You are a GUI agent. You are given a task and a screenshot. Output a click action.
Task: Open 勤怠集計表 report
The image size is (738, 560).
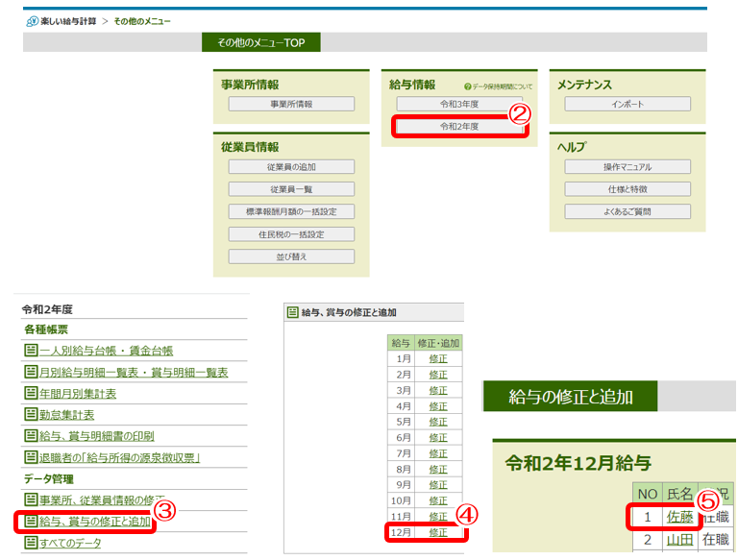(66, 414)
